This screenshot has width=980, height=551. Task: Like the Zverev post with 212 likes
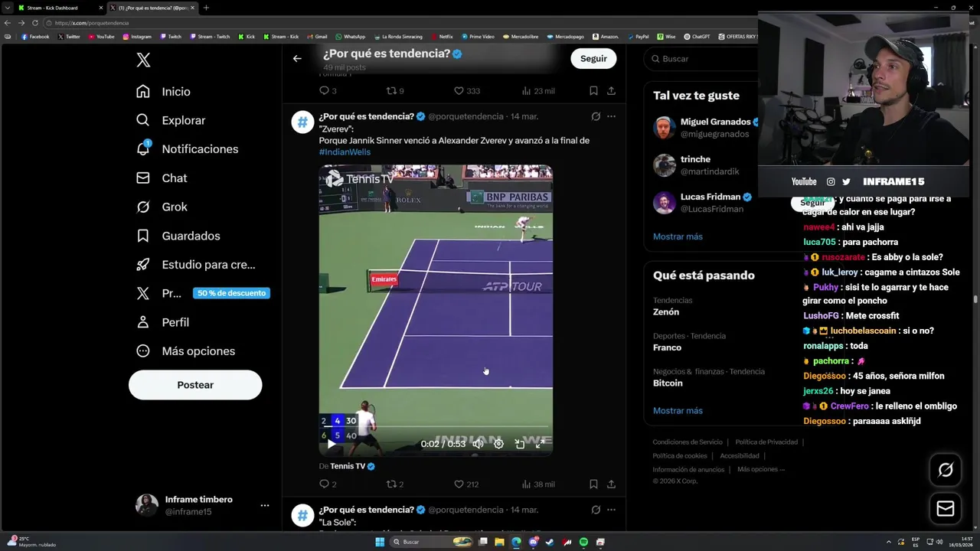point(466,484)
